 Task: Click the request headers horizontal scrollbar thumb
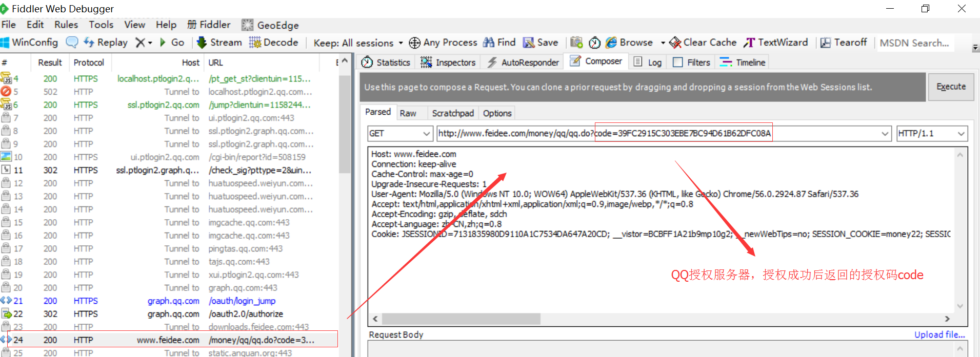(x=461, y=319)
